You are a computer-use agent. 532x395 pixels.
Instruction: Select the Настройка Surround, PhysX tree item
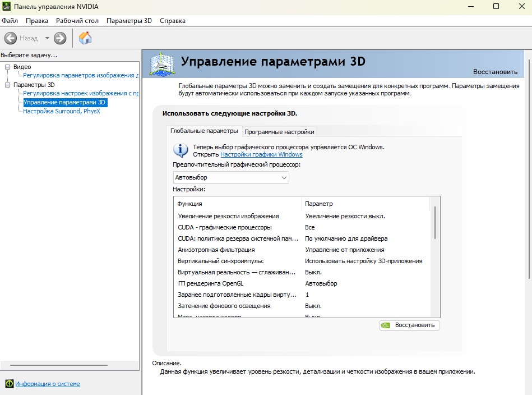coord(62,111)
